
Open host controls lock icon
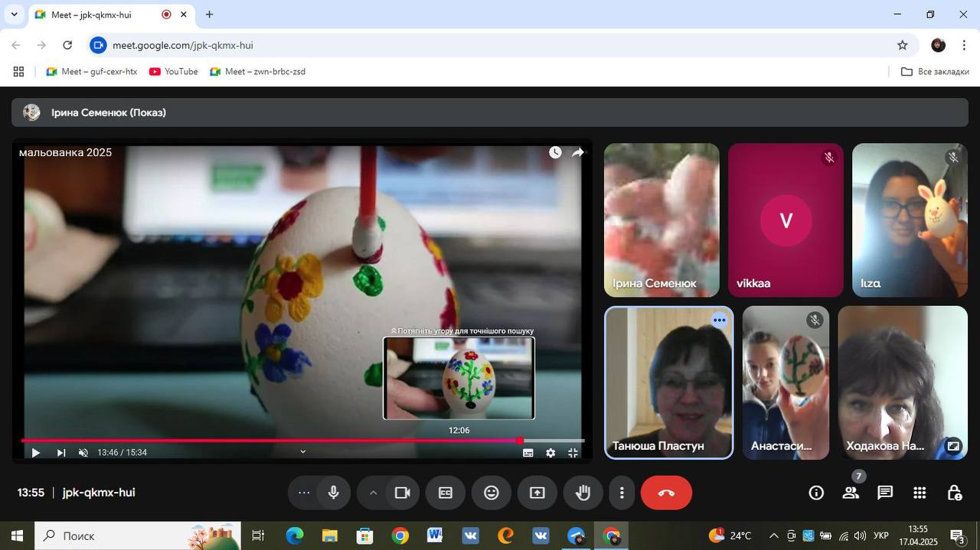(x=954, y=493)
